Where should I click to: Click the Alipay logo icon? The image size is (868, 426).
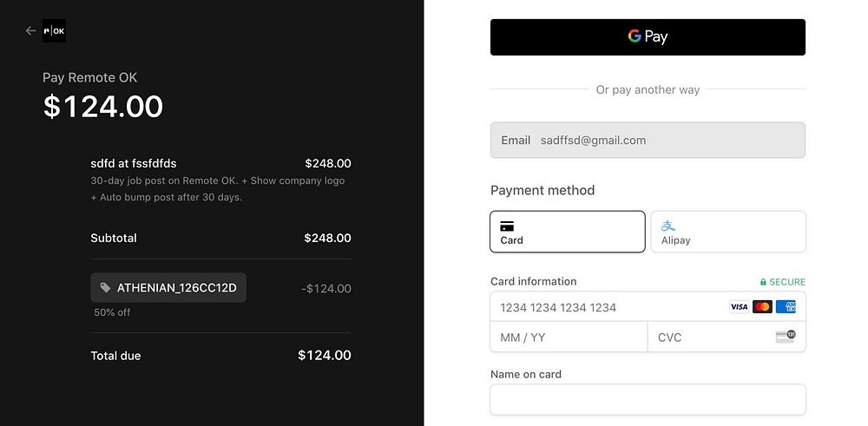pyautogui.click(x=668, y=226)
